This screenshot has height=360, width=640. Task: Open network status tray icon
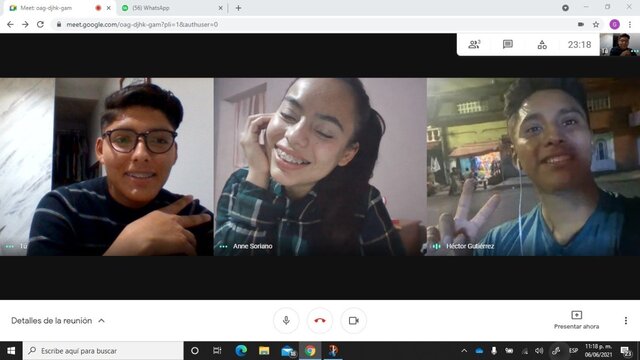coord(525,351)
